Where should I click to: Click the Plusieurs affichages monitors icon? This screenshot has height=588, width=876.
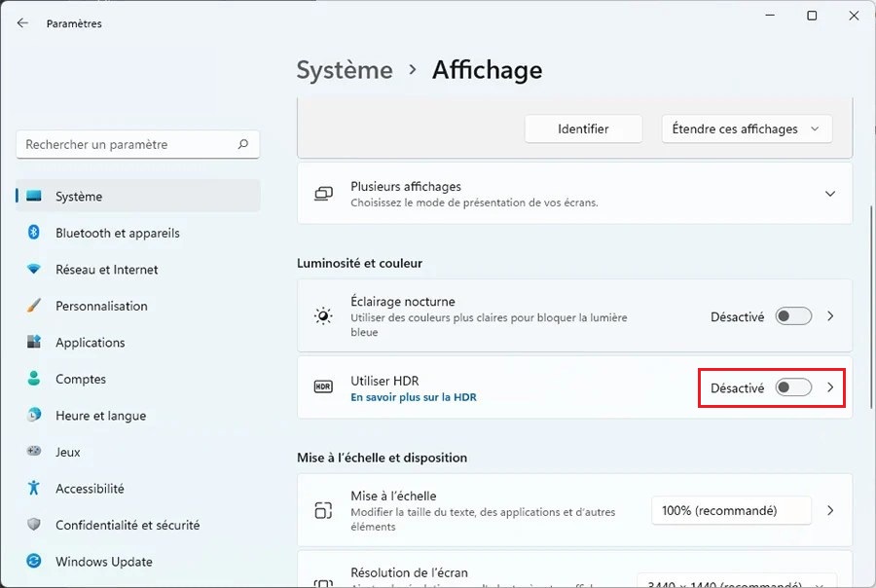point(323,194)
